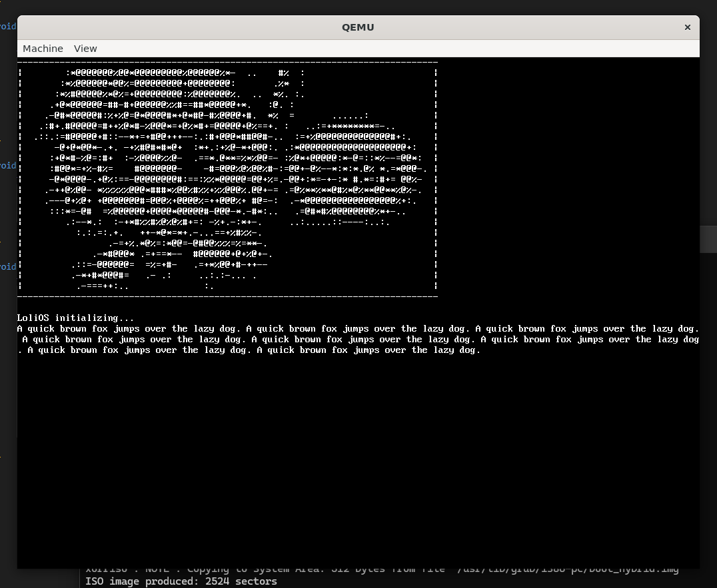Click the word "Machine" in QEMU's menu bar
Image resolution: width=717 pixels, height=588 pixels.
tap(43, 49)
